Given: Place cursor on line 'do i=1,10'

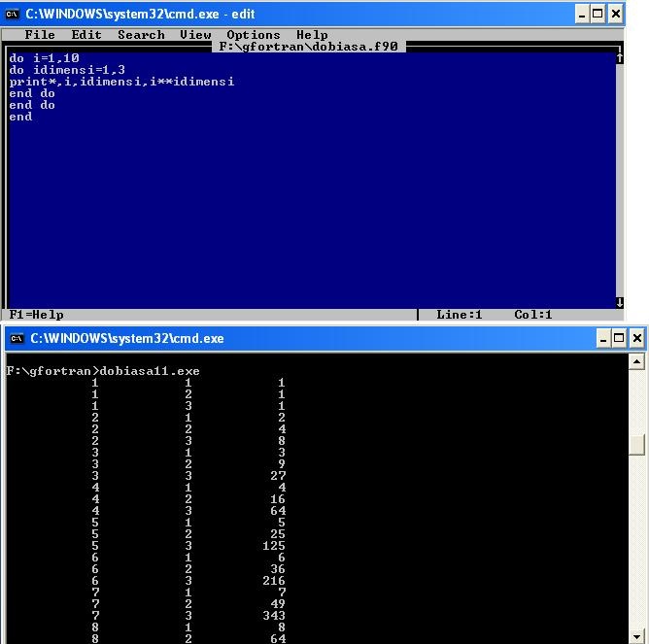Looking at the screenshot, I should 44,58.
